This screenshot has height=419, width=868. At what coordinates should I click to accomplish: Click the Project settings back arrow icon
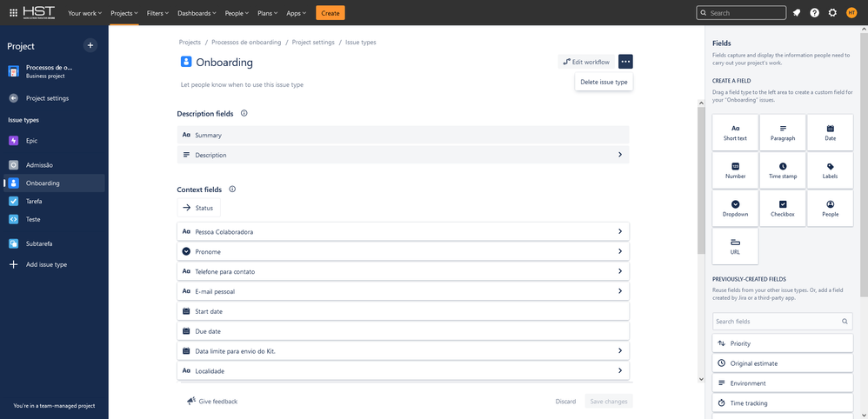14,98
